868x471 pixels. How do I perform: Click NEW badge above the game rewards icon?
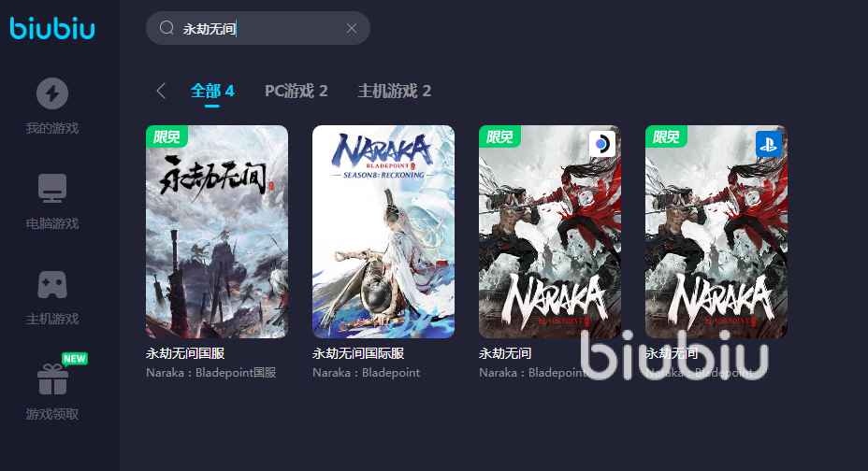tap(75, 358)
